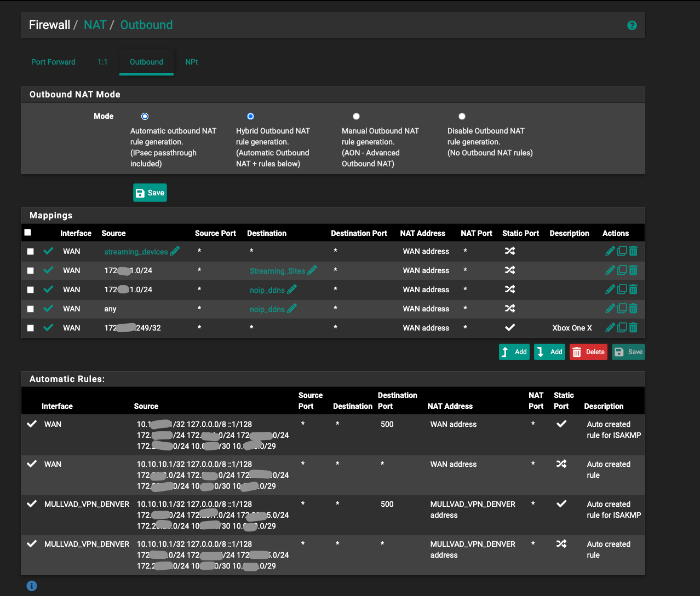Screen dimensions: 700x596
Task: Toggle enabled checkmark on Xbox One X rule
Action: tap(48, 328)
